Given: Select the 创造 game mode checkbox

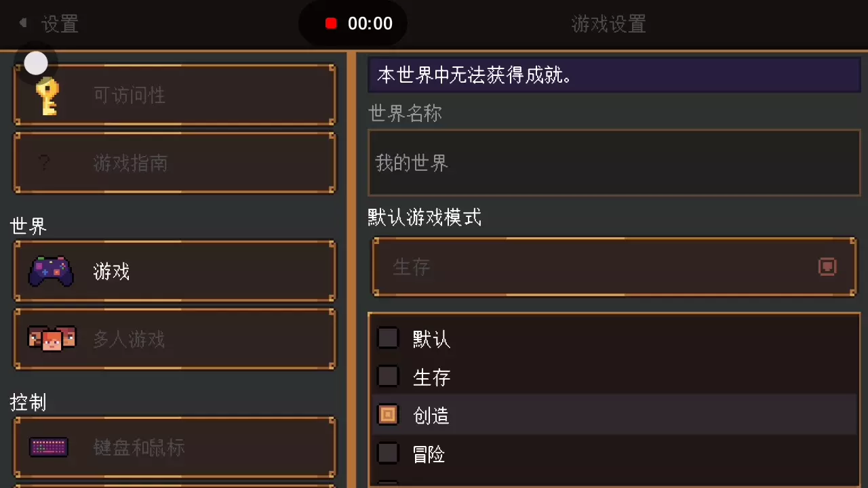Looking at the screenshot, I should click(x=388, y=415).
